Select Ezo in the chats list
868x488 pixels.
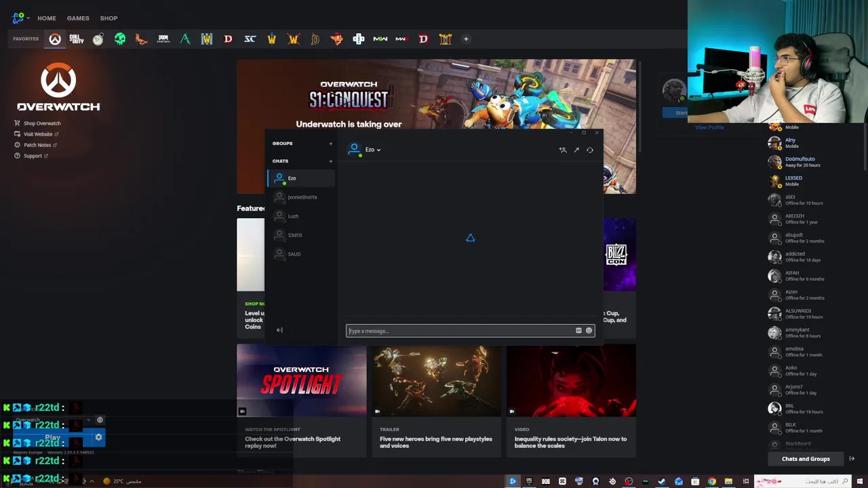pyautogui.click(x=301, y=178)
